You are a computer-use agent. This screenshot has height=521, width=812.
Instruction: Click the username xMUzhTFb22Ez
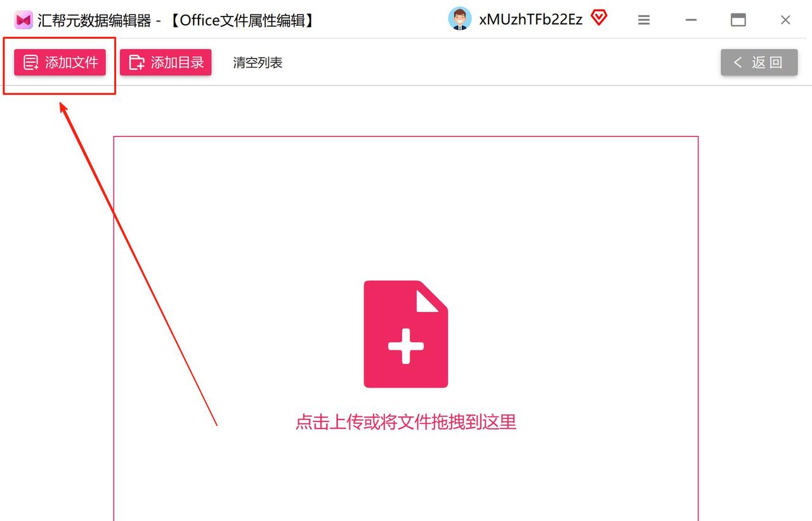[x=531, y=20]
